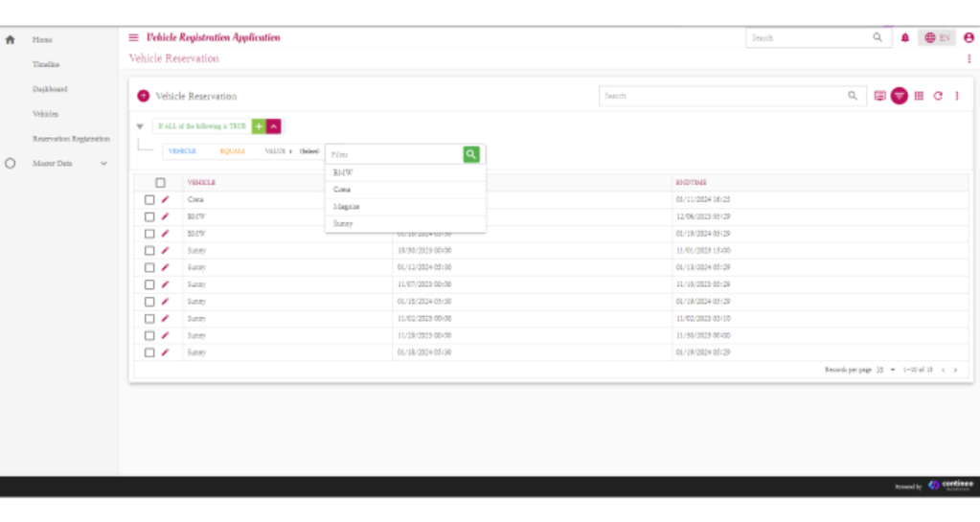Screen dimensions: 980x522
Task: Click the continee logo in footer
Action: click(950, 485)
